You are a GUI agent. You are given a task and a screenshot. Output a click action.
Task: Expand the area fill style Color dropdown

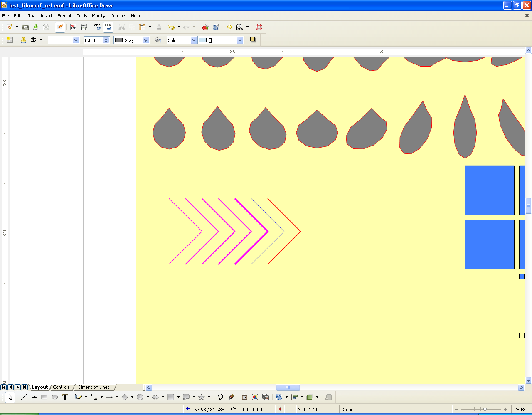(x=194, y=40)
